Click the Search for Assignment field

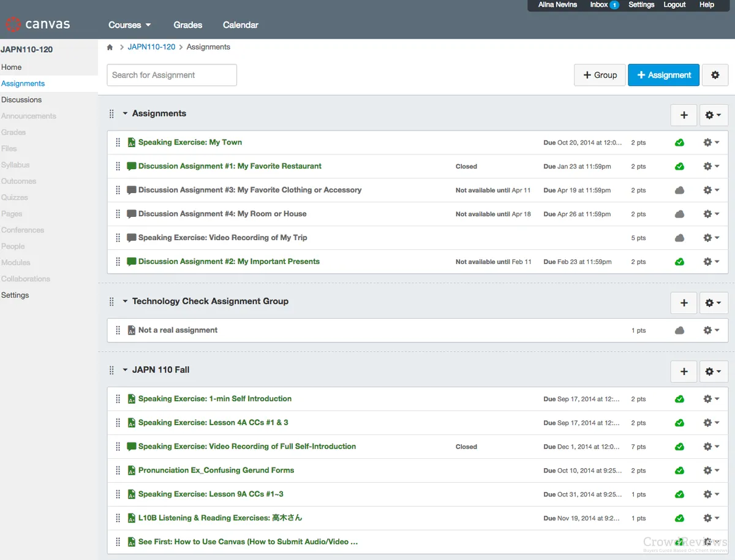coord(172,75)
